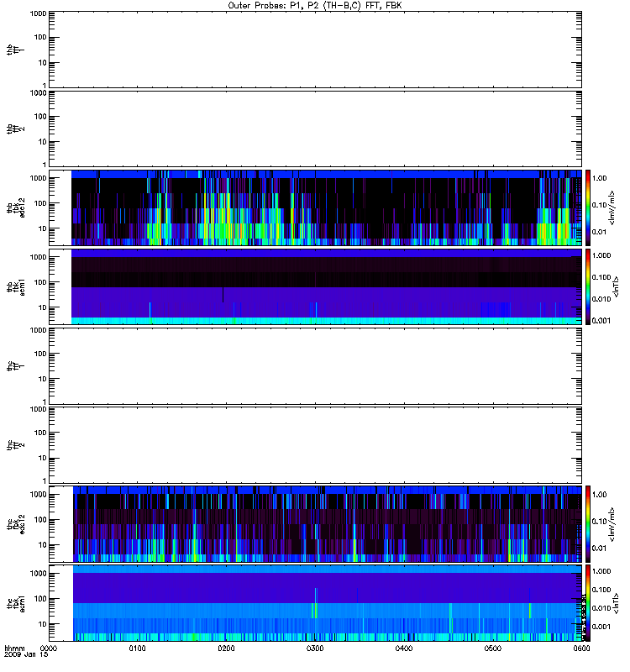Image resolution: width=630 pixels, height=672 pixels.
Task: Click the "thc fft 2" axis label
Action: point(15,445)
